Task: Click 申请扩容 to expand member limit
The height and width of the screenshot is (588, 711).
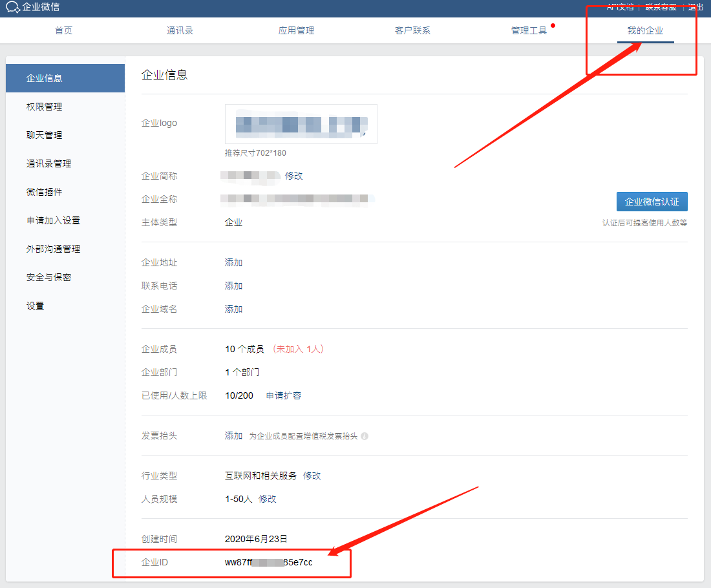Action: pos(283,395)
